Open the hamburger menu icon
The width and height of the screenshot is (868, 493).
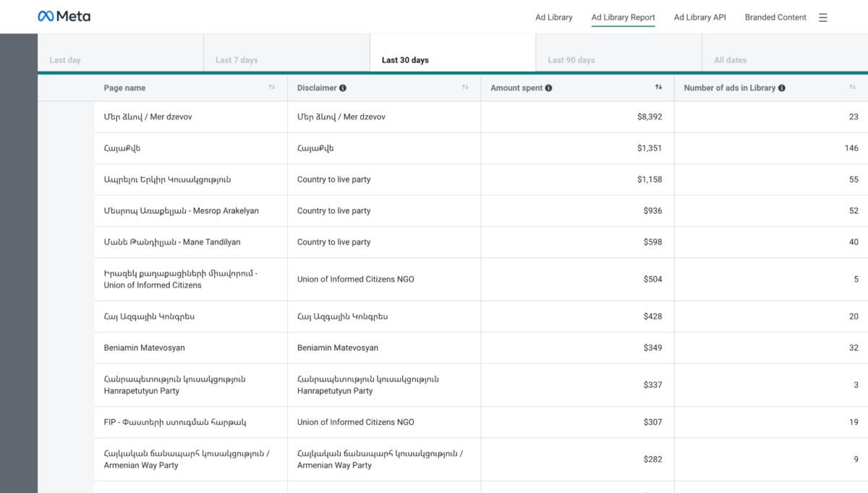[823, 17]
